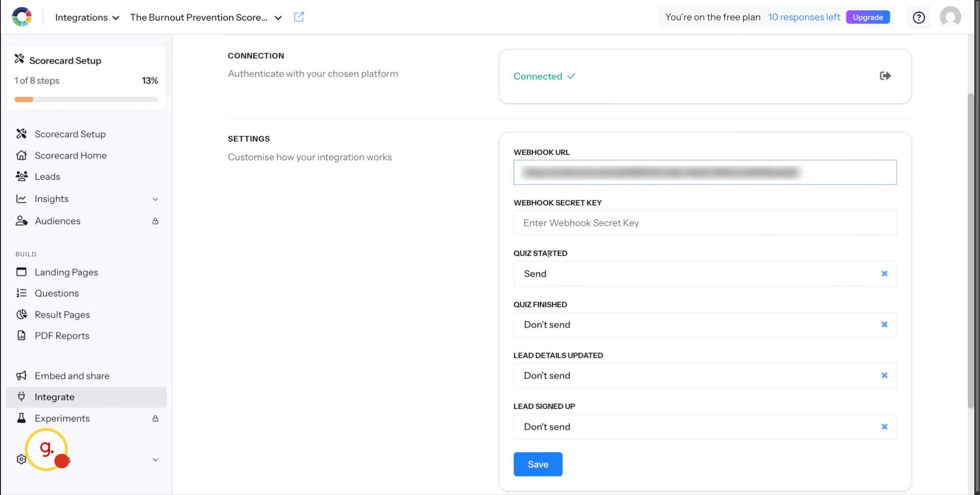The height and width of the screenshot is (495, 980).
Task: Open the Quiz Started dropdown
Action: 705,274
